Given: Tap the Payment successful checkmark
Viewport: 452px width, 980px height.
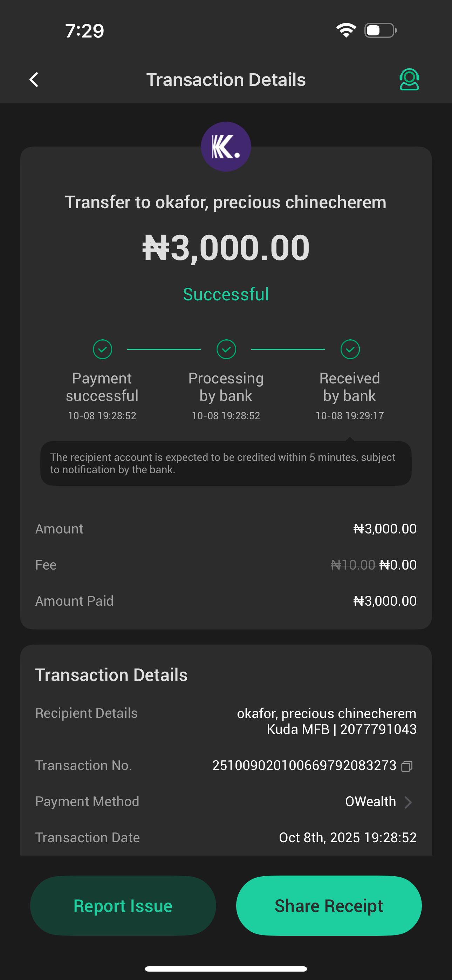Looking at the screenshot, I should pyautogui.click(x=102, y=349).
